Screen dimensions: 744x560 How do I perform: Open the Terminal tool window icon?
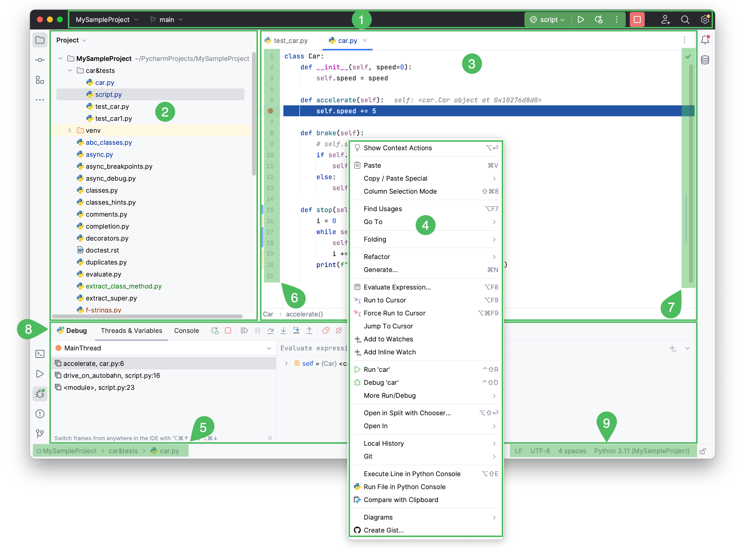coord(40,354)
